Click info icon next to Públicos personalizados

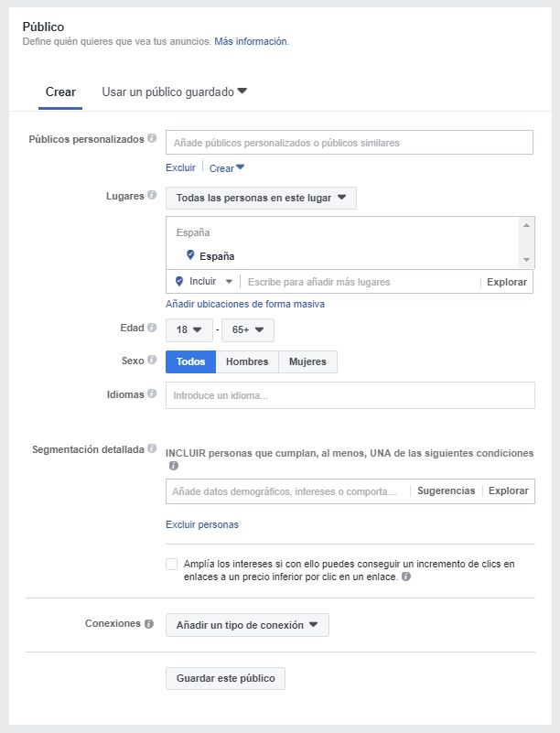[x=152, y=138]
